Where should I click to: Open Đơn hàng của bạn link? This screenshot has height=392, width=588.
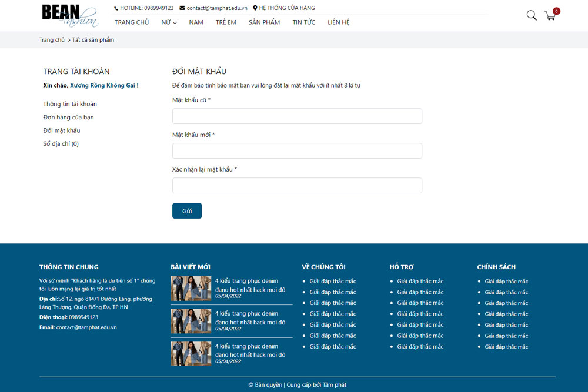click(x=68, y=118)
